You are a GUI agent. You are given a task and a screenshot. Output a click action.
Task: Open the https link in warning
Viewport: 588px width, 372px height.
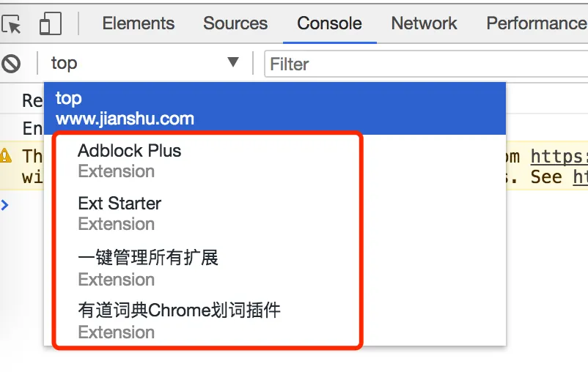(x=559, y=157)
